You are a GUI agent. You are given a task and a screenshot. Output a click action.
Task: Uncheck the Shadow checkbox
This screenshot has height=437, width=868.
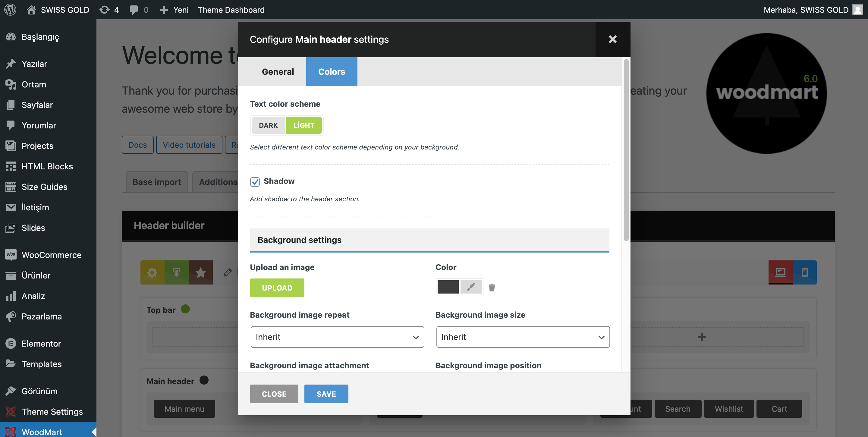(x=255, y=182)
